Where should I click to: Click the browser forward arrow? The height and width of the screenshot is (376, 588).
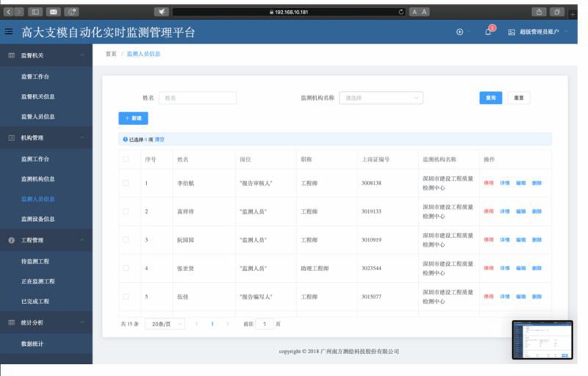[x=19, y=12]
